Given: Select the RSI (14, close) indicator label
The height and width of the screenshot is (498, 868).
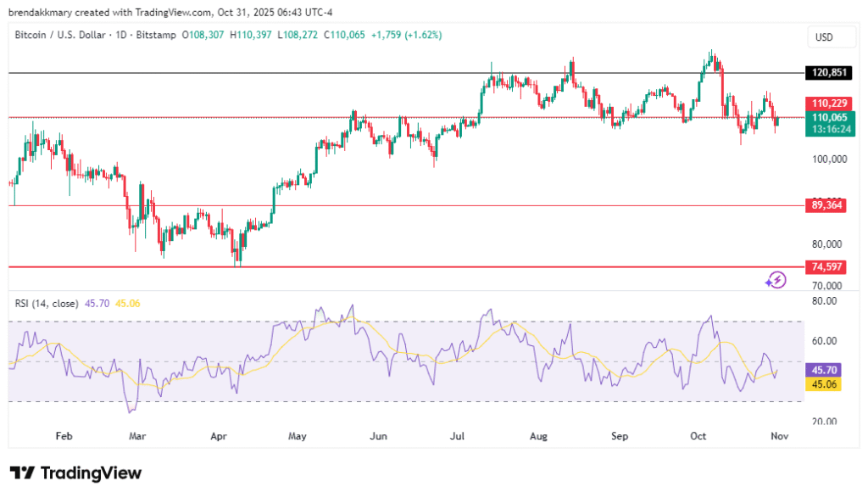Looking at the screenshot, I should (x=47, y=303).
